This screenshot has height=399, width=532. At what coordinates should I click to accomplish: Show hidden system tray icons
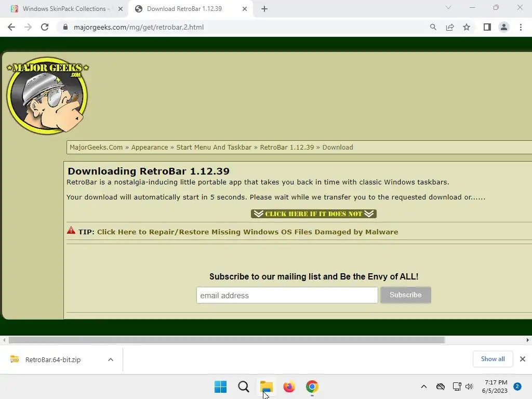coord(424,387)
